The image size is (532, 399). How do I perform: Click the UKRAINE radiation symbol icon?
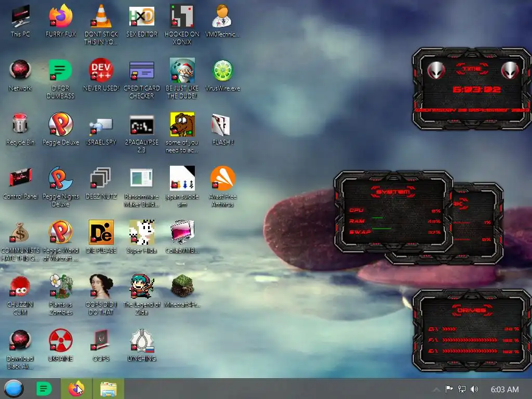61,345
